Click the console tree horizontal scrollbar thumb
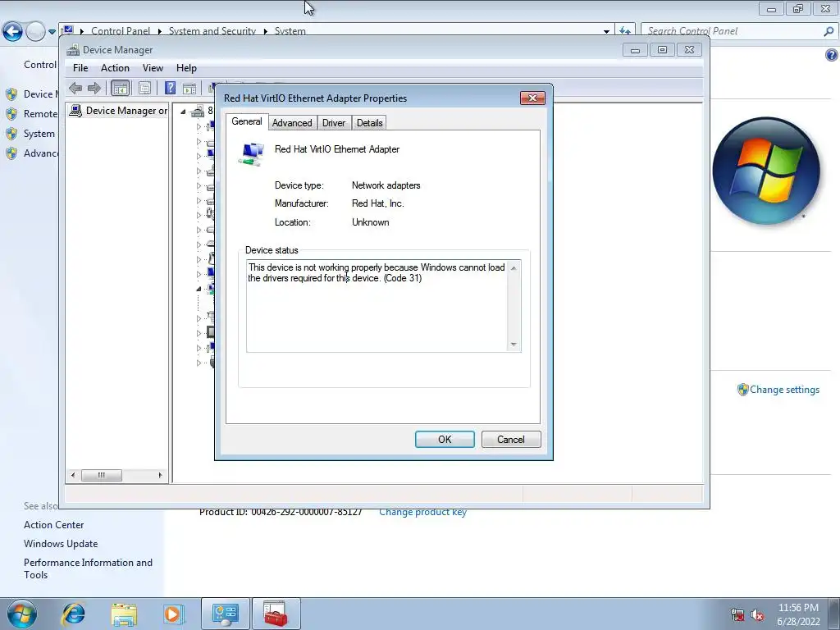Viewport: 840px width, 630px height. 101,475
